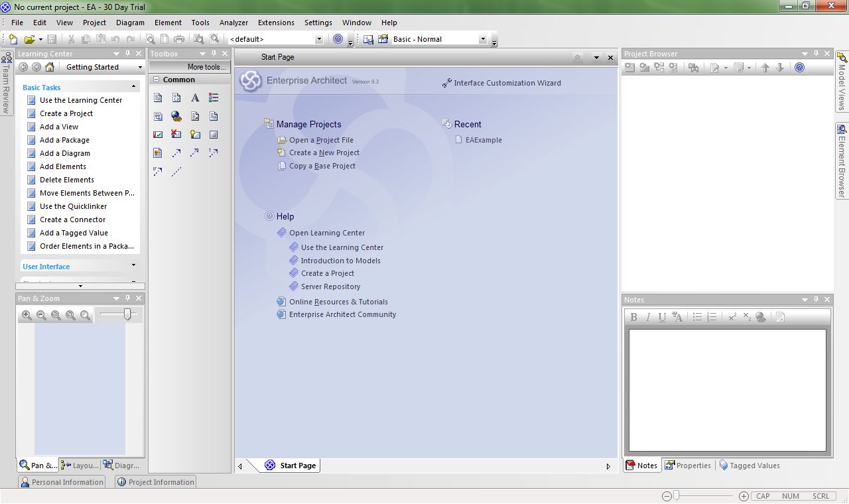Image resolution: width=849 pixels, height=504 pixels.
Task: Click the superscript icon in the Notes toolbar
Action: [x=732, y=318]
